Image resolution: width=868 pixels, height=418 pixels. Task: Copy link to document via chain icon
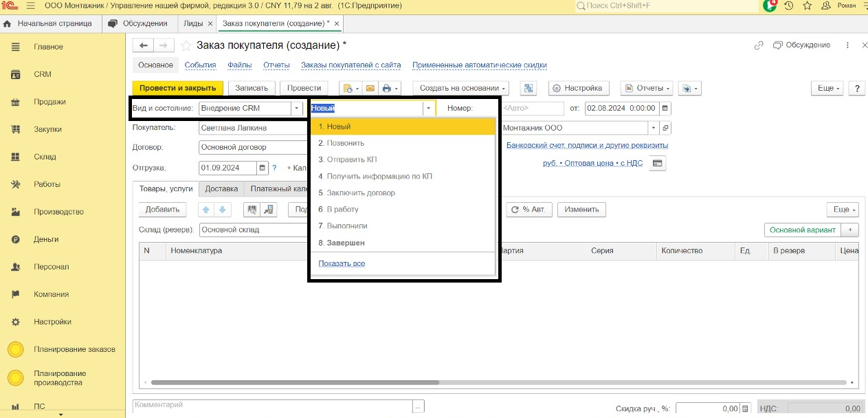759,45
